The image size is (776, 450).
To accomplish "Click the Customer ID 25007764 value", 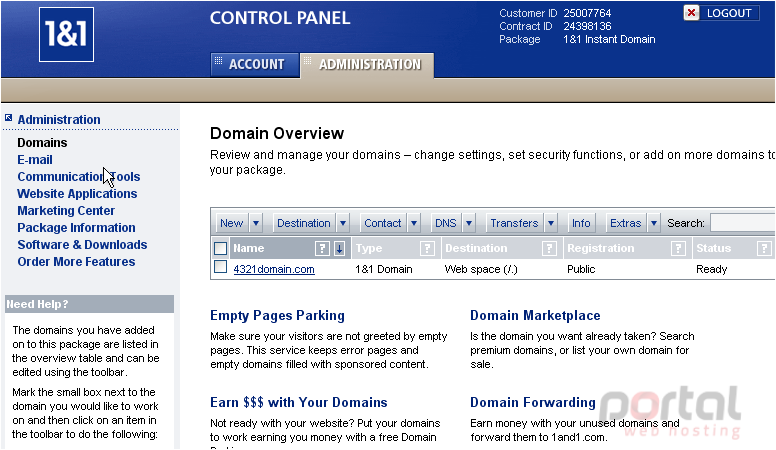I will pos(587,13).
